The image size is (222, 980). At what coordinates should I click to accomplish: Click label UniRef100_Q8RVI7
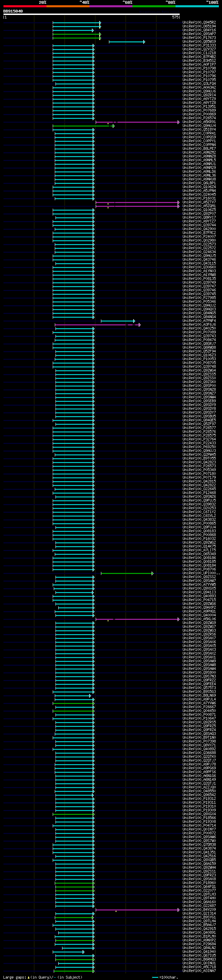point(194,217)
